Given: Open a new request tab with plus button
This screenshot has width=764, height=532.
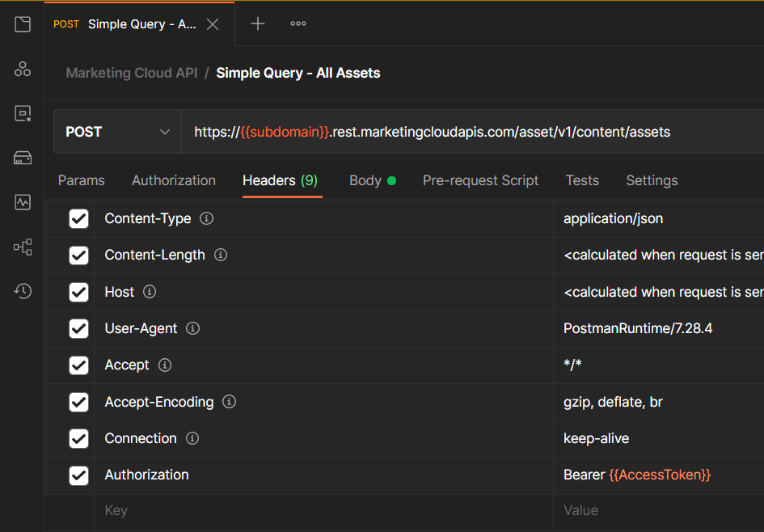Looking at the screenshot, I should 257,23.
